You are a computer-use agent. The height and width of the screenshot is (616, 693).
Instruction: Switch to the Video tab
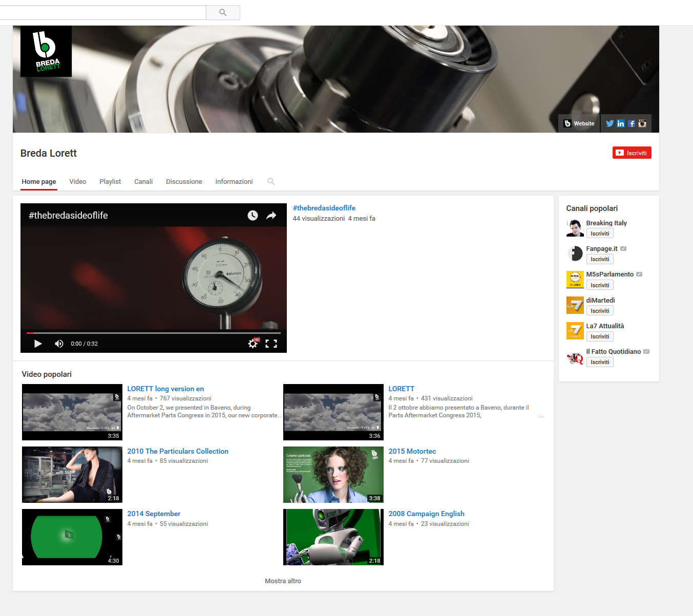(78, 181)
